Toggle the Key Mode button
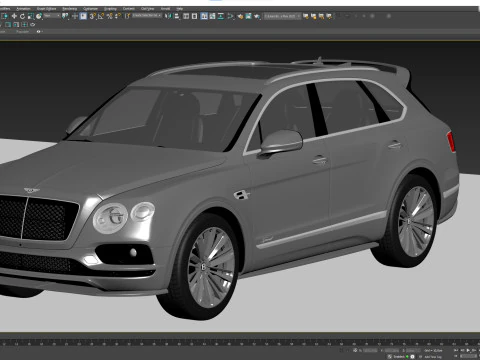Screen dimensions: 480x360 click(x=456, y=357)
